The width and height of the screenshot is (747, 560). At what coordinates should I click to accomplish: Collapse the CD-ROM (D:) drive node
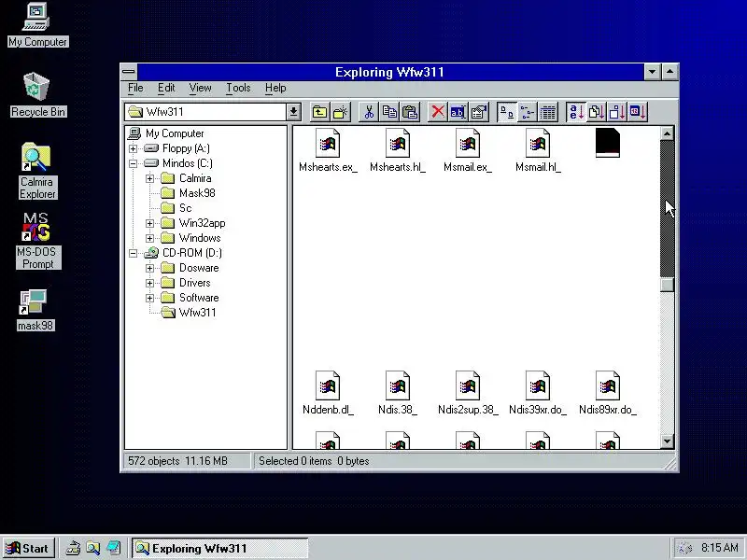coord(133,253)
